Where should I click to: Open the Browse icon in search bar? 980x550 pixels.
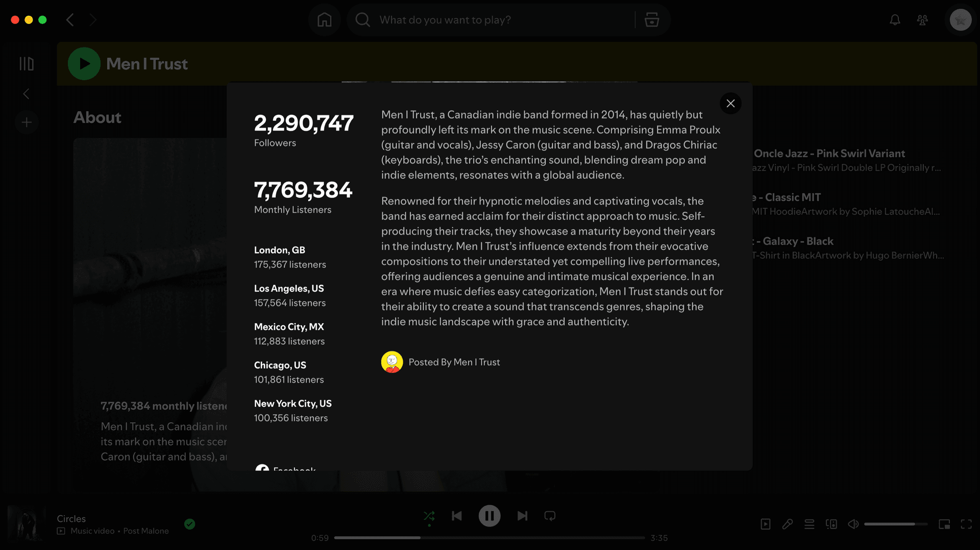pyautogui.click(x=652, y=20)
